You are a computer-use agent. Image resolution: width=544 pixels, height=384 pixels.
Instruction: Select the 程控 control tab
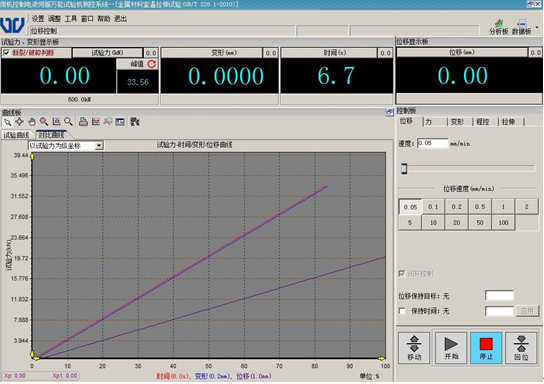pos(483,122)
